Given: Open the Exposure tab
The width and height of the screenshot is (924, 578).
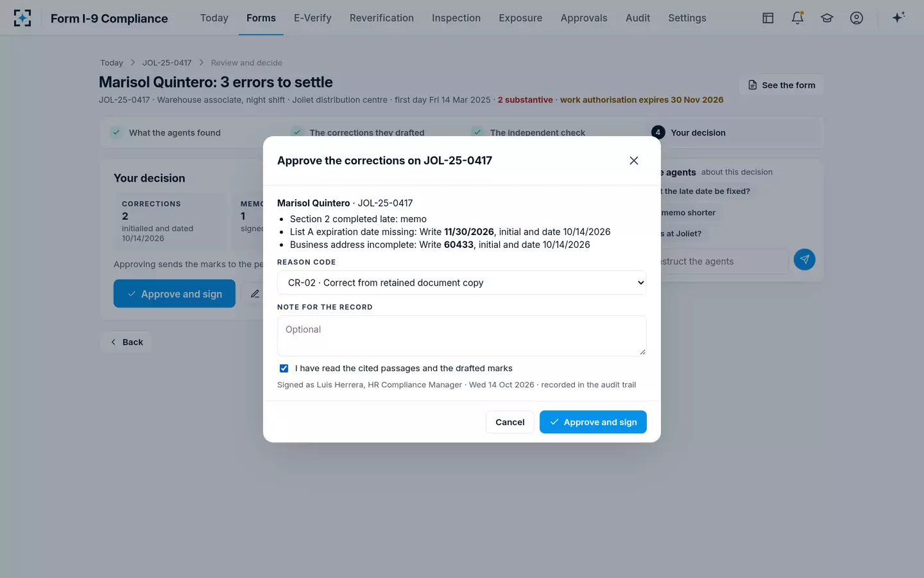Looking at the screenshot, I should coord(520,18).
